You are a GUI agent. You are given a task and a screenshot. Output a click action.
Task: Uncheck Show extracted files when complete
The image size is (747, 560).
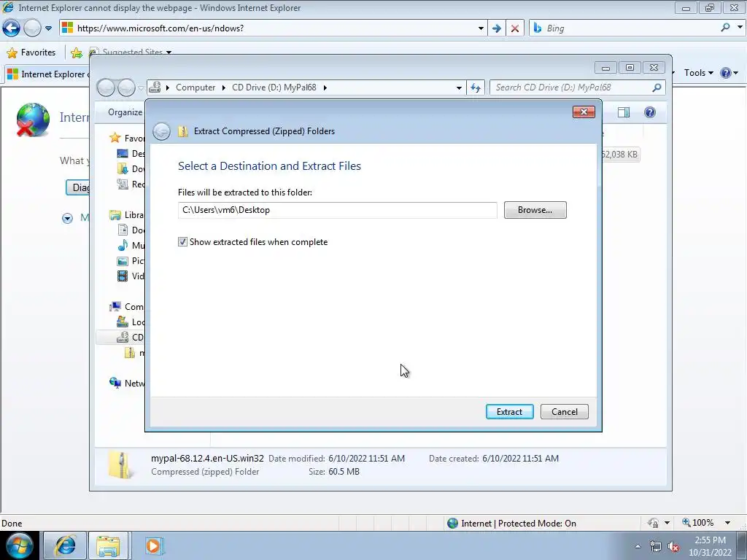coord(182,242)
